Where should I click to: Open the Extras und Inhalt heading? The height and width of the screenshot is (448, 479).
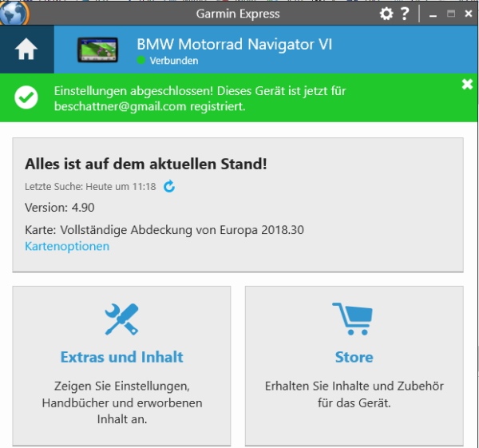pos(121,357)
